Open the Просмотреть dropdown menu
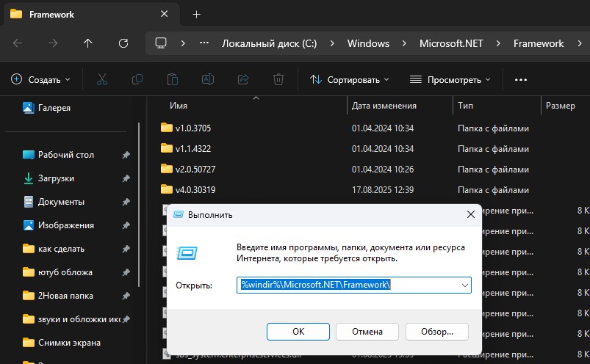Viewport: 590px width, 364px height. [x=450, y=80]
